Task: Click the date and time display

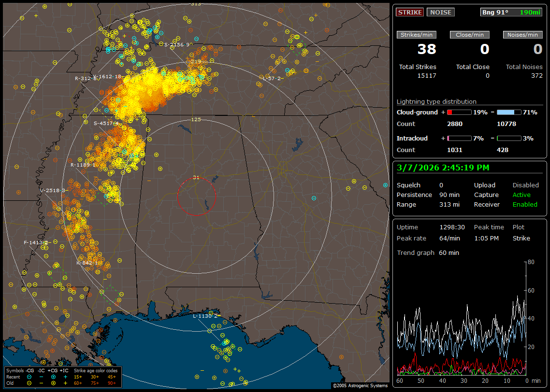Action: (x=443, y=168)
